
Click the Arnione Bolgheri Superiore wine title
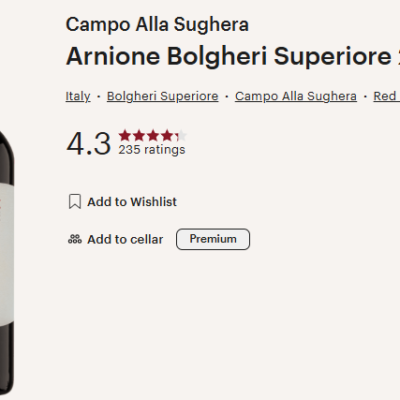[x=233, y=56]
